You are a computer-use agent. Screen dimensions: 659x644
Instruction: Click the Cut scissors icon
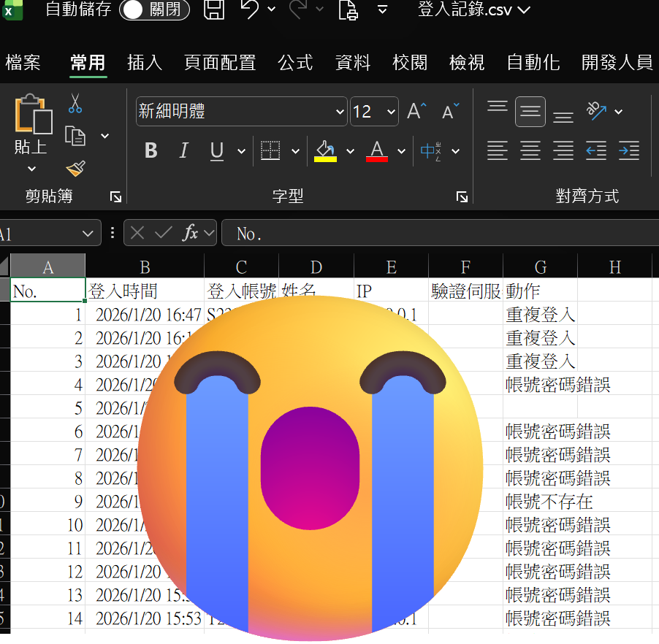point(75,103)
